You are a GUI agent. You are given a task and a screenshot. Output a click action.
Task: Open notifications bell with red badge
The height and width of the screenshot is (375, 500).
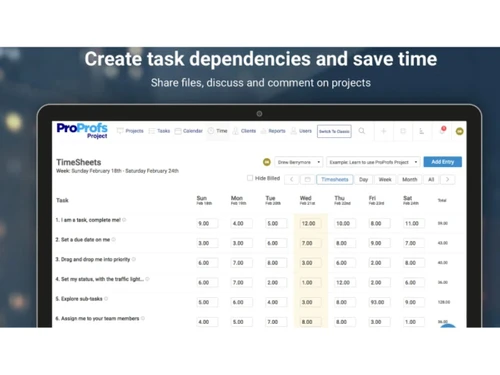442,130
